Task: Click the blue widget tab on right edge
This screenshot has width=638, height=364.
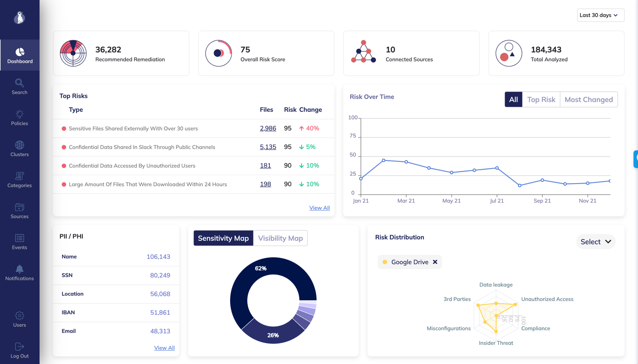Action: 636,159
